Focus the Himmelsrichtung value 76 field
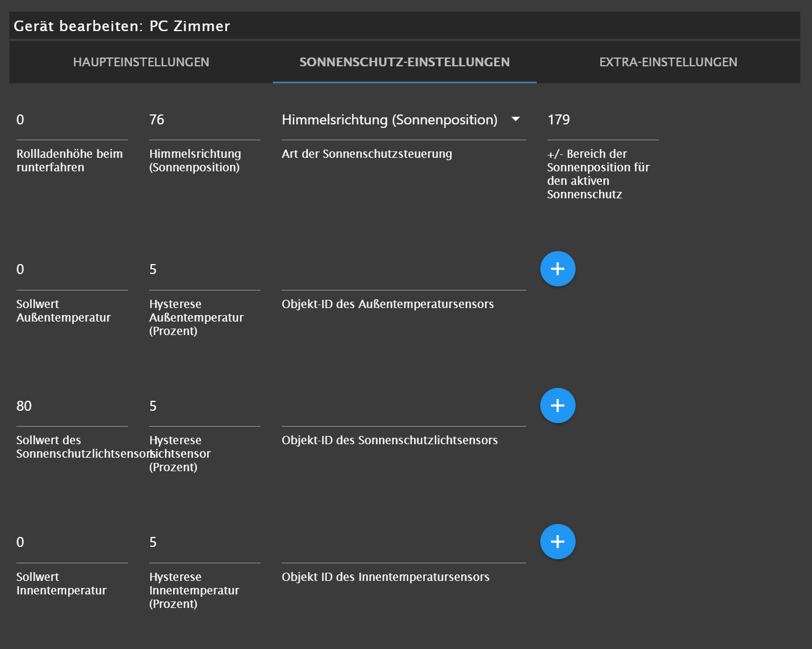 [x=204, y=120]
